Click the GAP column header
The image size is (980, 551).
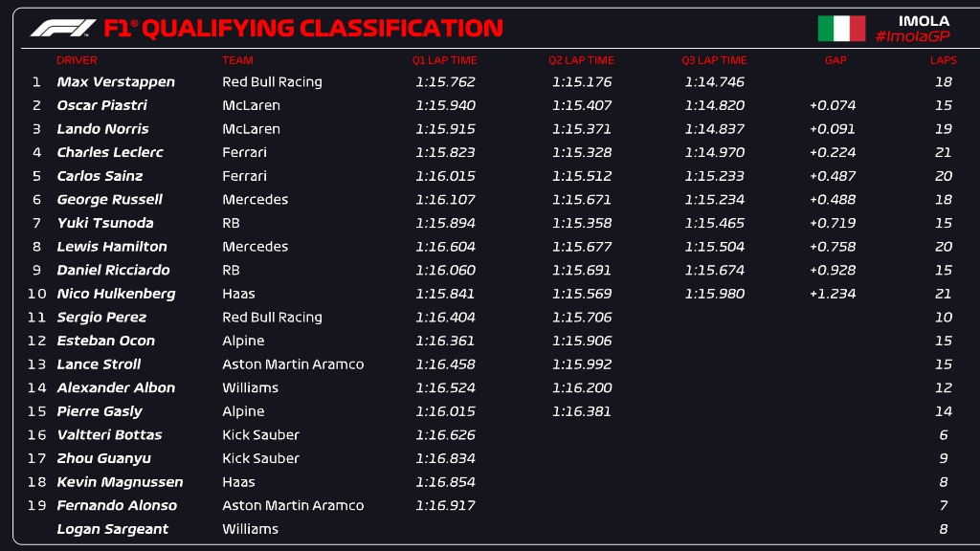835,60
